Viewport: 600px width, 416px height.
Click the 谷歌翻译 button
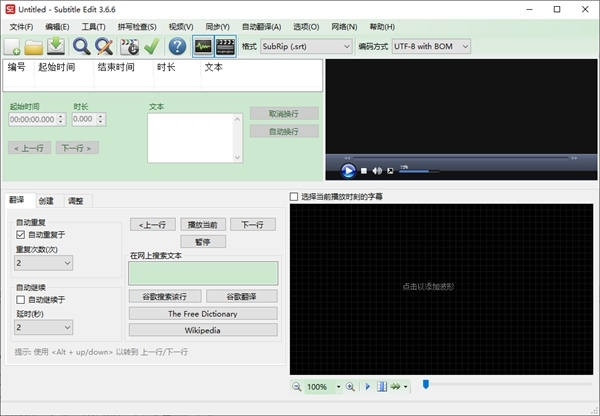(240, 297)
